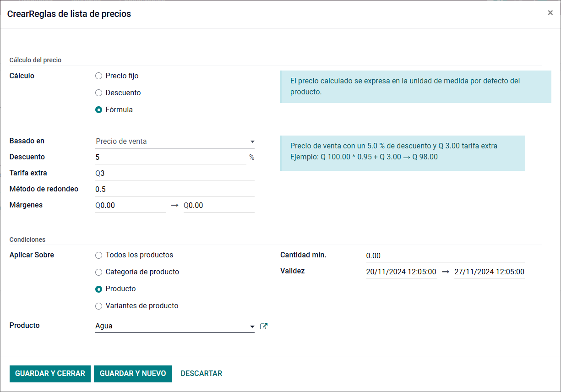The width and height of the screenshot is (561, 392).
Task: Select the Fórmula radio button
Action: (x=98, y=110)
